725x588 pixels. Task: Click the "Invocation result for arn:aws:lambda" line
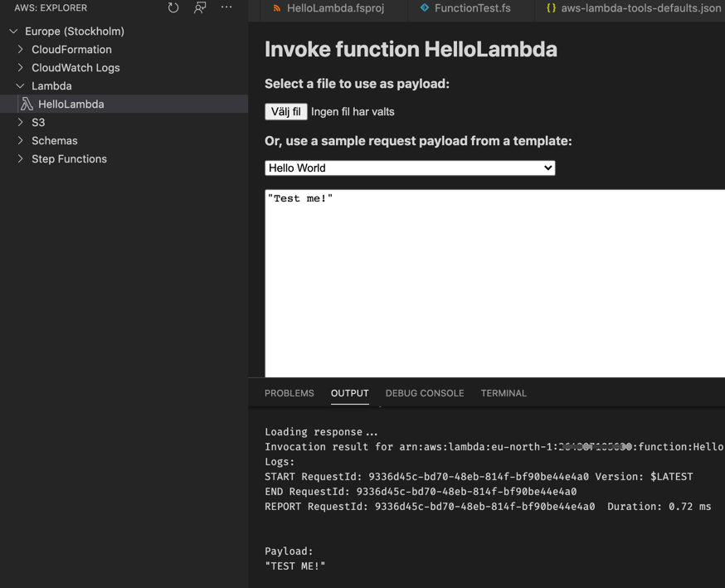coord(494,446)
